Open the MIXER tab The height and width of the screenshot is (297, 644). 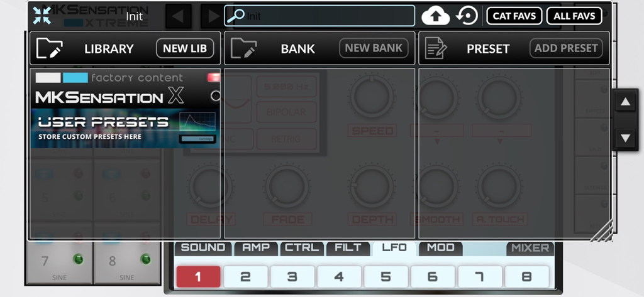[x=530, y=248]
